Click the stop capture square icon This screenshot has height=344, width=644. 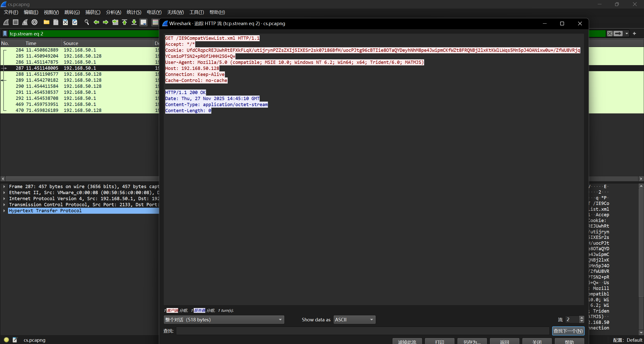click(16, 22)
